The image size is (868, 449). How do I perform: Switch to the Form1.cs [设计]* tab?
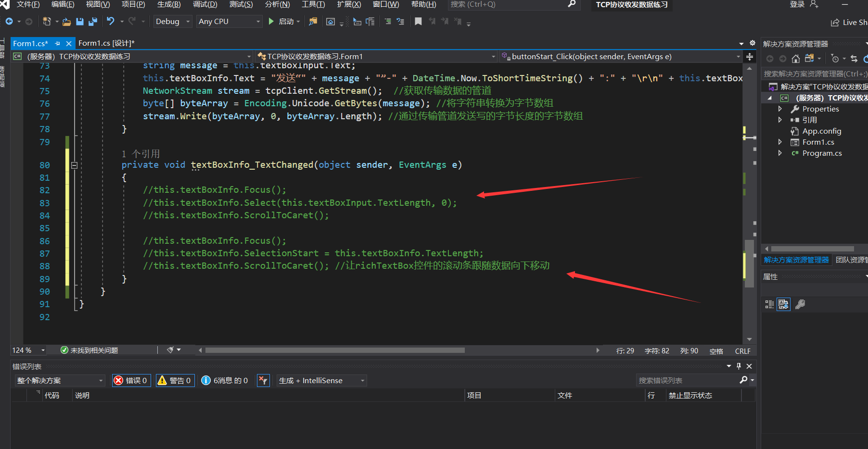pos(106,43)
